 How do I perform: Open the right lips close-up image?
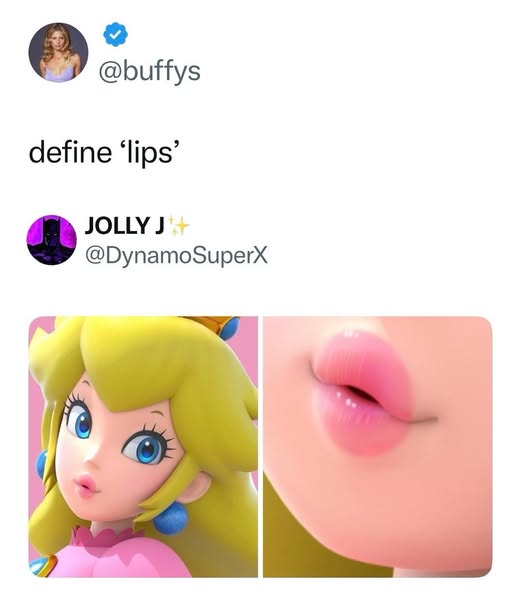(x=378, y=447)
